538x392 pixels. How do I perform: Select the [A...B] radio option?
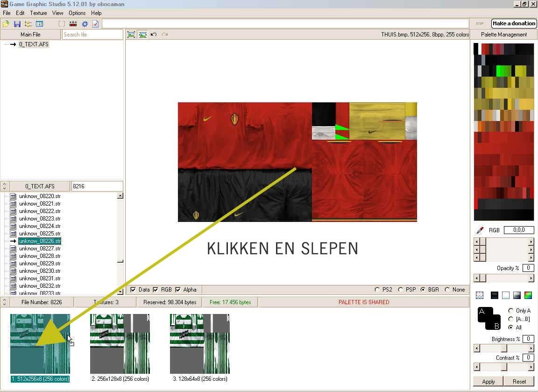pyautogui.click(x=511, y=319)
